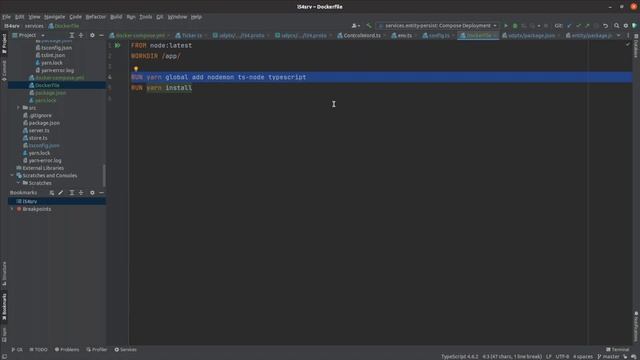Screen dimensions: 640x360
Task: Open the Tools menu
Action: [146, 17]
